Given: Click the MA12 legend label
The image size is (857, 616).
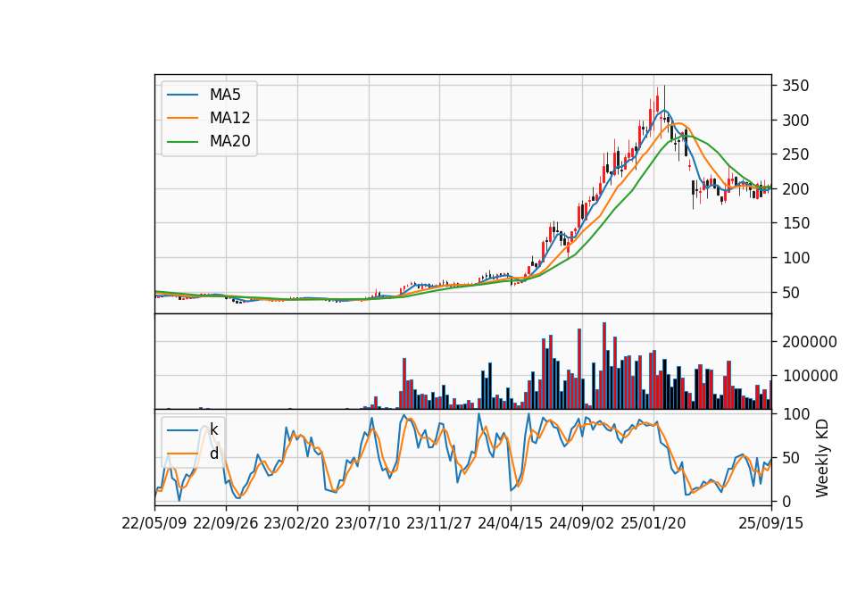Looking at the screenshot, I should (x=229, y=118).
